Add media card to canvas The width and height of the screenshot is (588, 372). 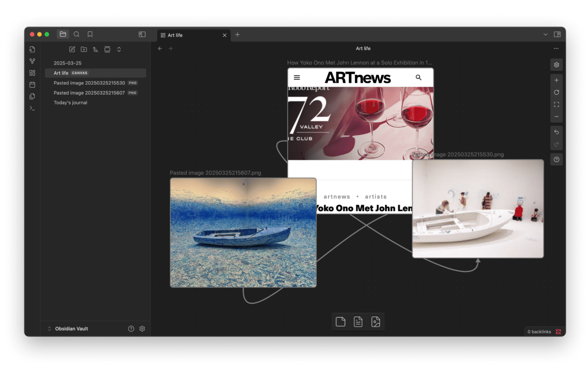tap(375, 322)
